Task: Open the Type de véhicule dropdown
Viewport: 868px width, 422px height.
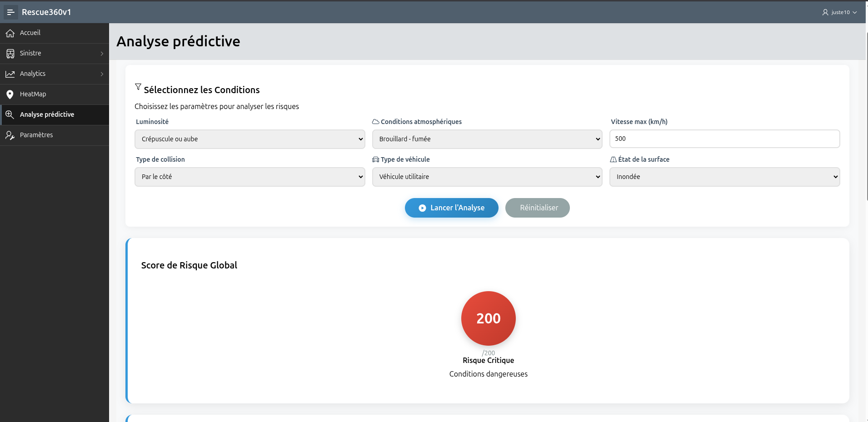Action: [x=487, y=177]
